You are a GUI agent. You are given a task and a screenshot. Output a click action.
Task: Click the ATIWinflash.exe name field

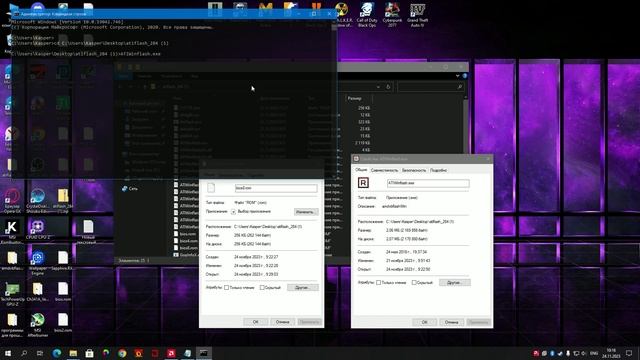[x=428, y=183]
